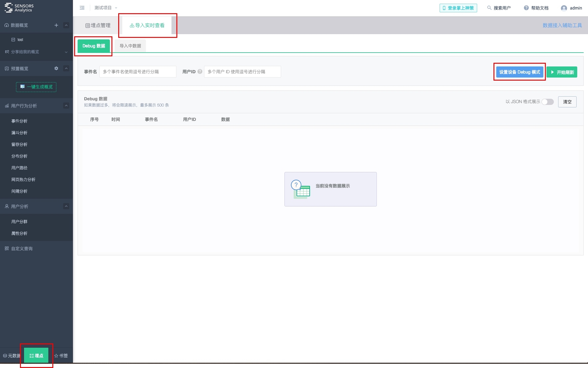
Task: Switch to the 导入中数据 tab
Action: (130, 46)
